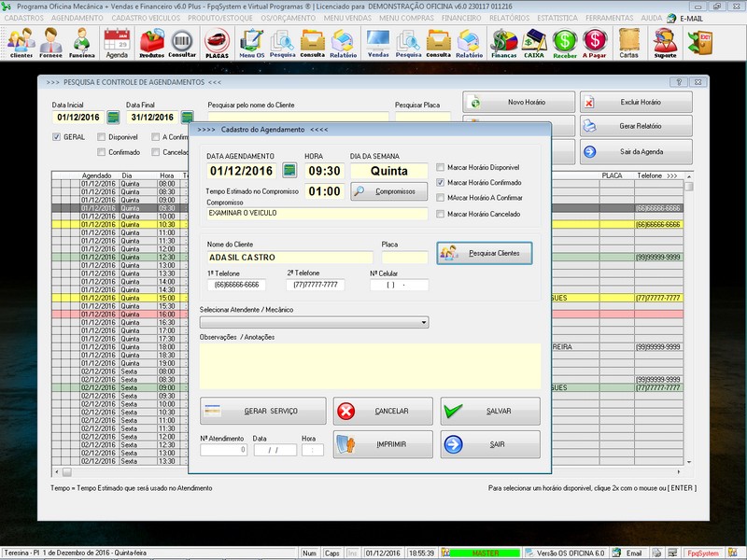Open the Produtos toolbox icon
Screen dimensions: 747x560
click(x=151, y=43)
